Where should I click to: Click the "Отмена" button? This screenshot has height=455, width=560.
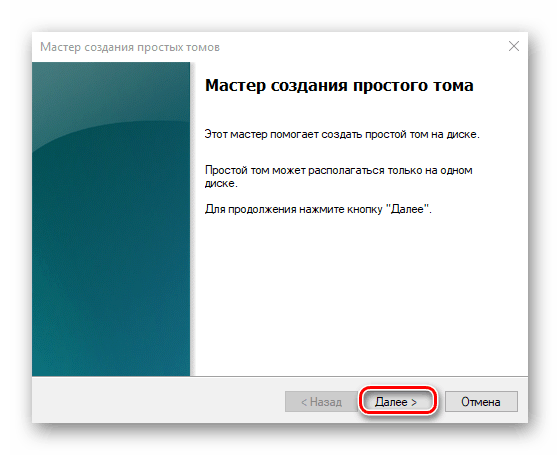481,402
